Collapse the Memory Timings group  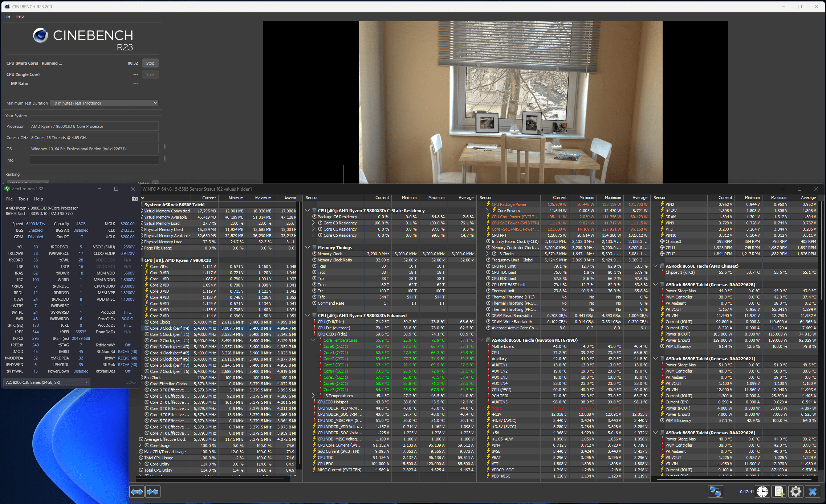tap(308, 248)
